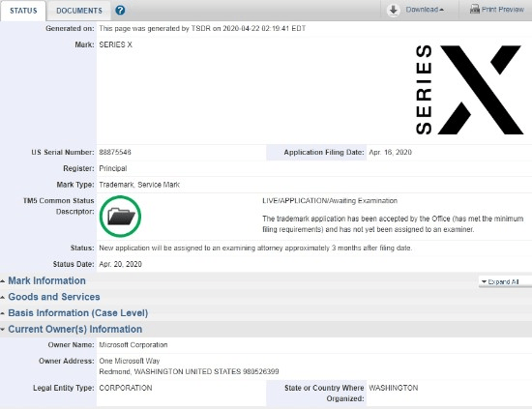This screenshot has width=532, height=409.
Task: Click the CORPORATION legal entity value
Action: tap(126, 388)
